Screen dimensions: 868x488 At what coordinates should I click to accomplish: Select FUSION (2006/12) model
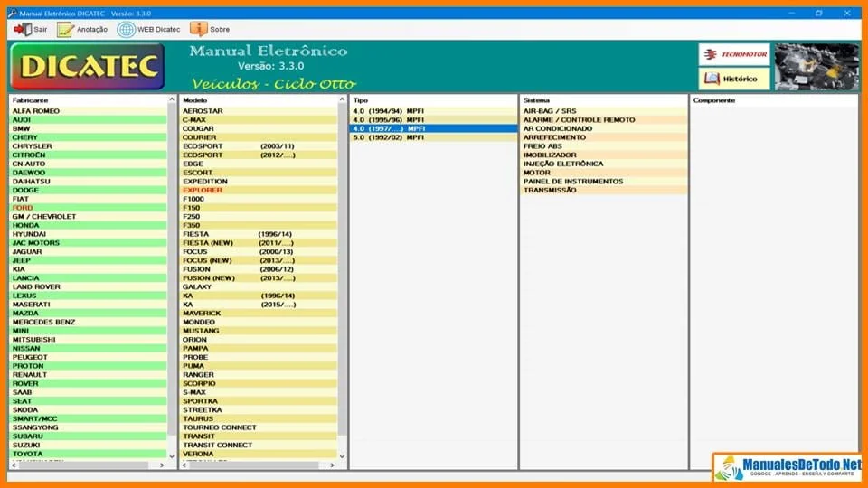click(x=259, y=269)
